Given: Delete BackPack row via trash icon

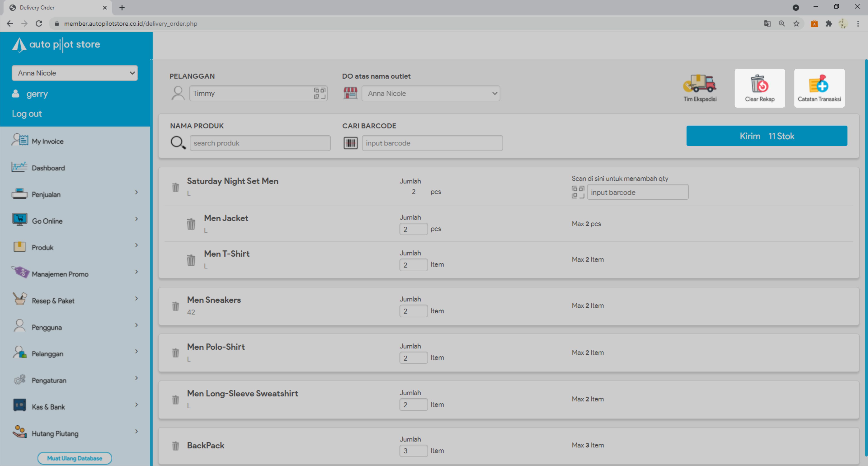Looking at the screenshot, I should point(176,445).
